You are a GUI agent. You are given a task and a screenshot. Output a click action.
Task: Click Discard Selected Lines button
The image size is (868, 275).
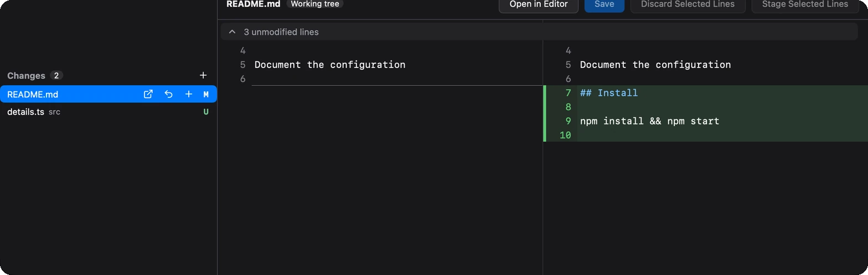pyautogui.click(x=688, y=4)
